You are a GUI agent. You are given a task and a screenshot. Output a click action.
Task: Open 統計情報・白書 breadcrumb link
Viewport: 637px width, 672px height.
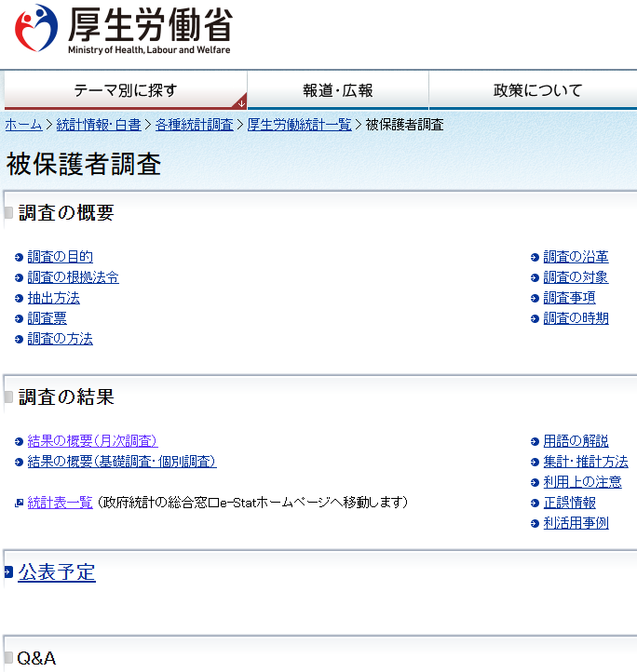click(x=99, y=125)
